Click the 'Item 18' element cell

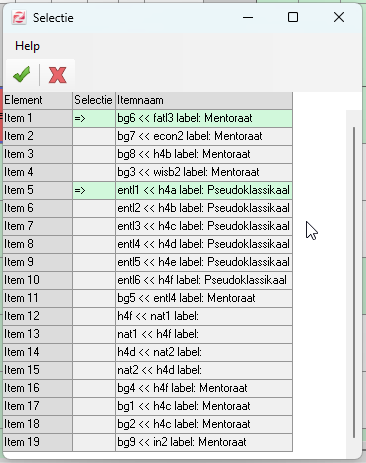pyautogui.click(x=38, y=424)
